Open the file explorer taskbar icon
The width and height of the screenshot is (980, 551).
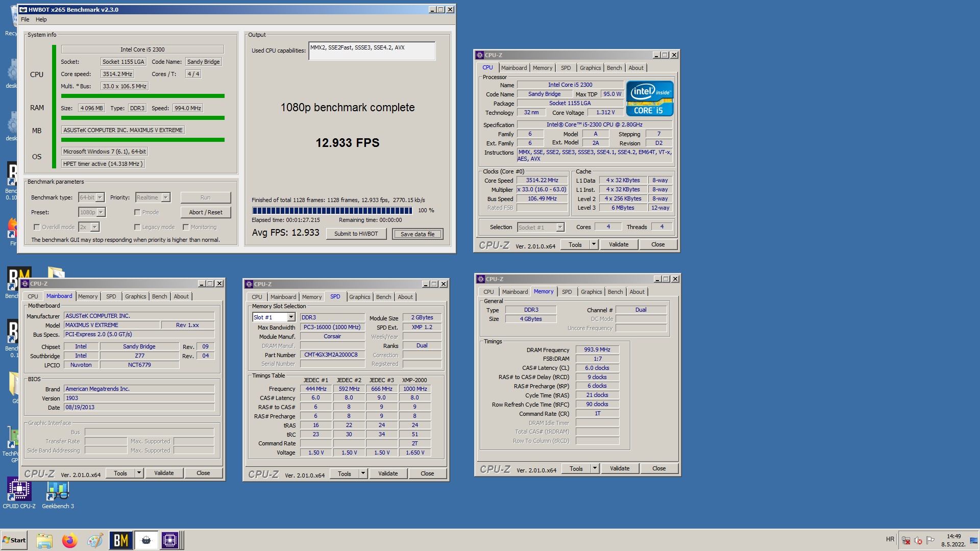(x=44, y=540)
